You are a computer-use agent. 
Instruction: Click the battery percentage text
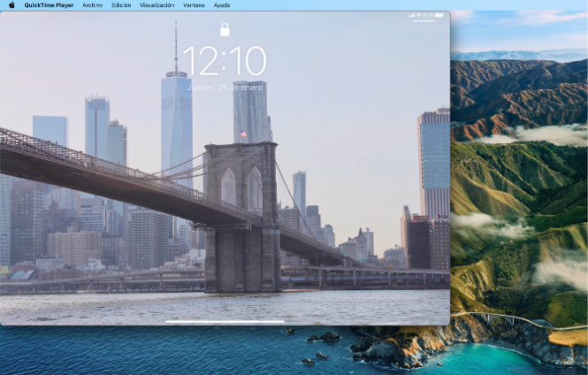pos(428,15)
